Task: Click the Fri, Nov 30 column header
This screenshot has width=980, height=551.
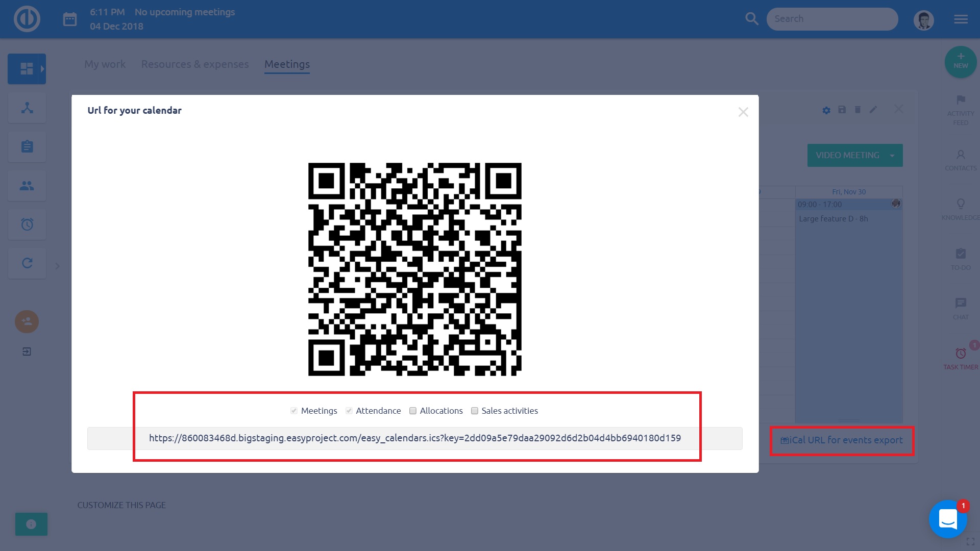Action: pyautogui.click(x=849, y=192)
